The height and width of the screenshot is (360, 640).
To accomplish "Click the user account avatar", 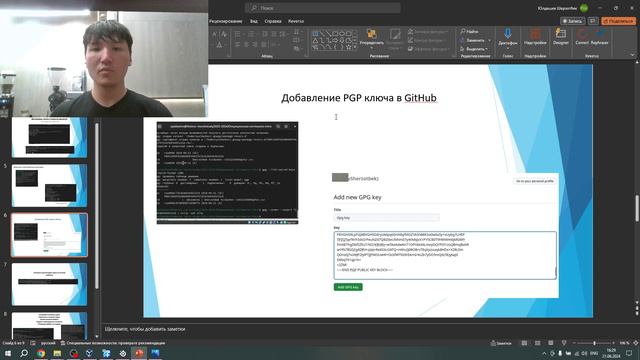I will [584, 8].
